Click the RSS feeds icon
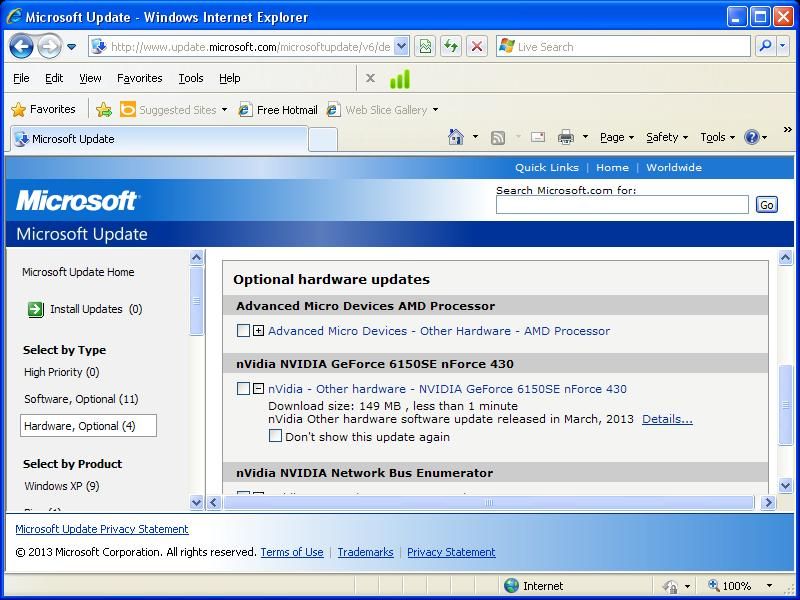800x600 pixels. click(x=497, y=137)
